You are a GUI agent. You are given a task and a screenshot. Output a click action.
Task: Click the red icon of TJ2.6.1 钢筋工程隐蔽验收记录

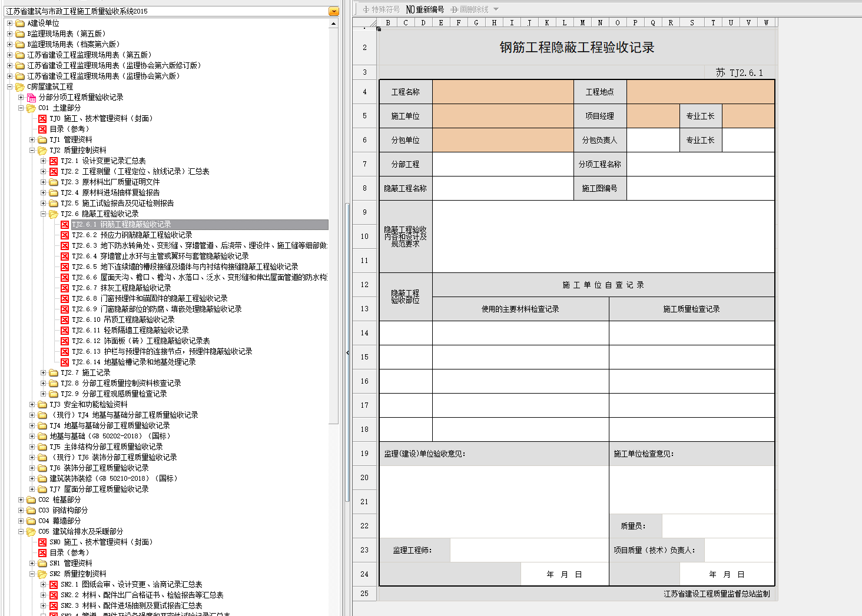[65, 225]
